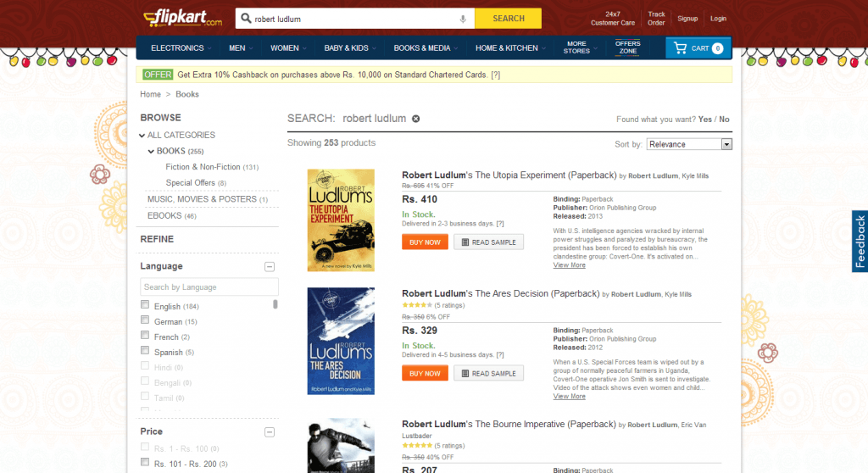Image resolution: width=868 pixels, height=473 pixels.
Task: Focus the main search input field
Action: pos(354,19)
